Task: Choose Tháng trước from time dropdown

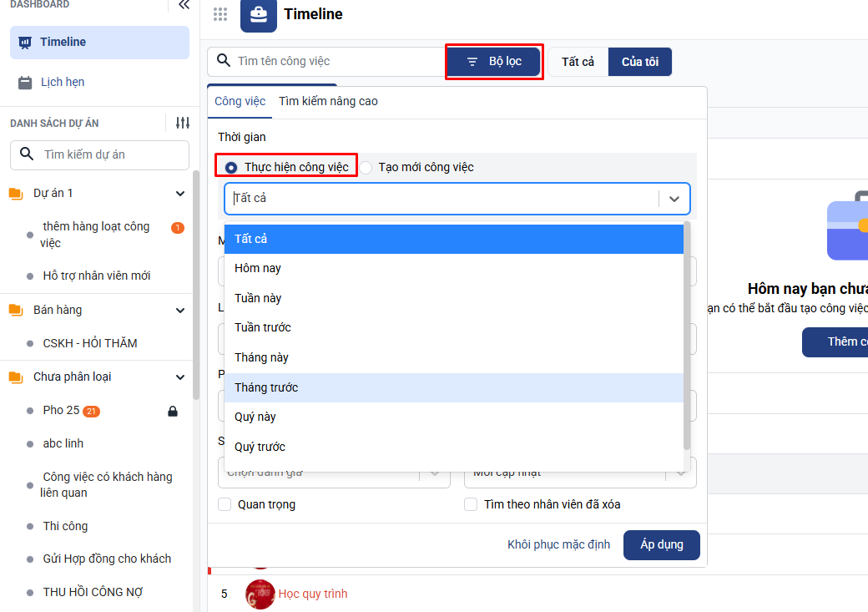Action: pos(266,387)
